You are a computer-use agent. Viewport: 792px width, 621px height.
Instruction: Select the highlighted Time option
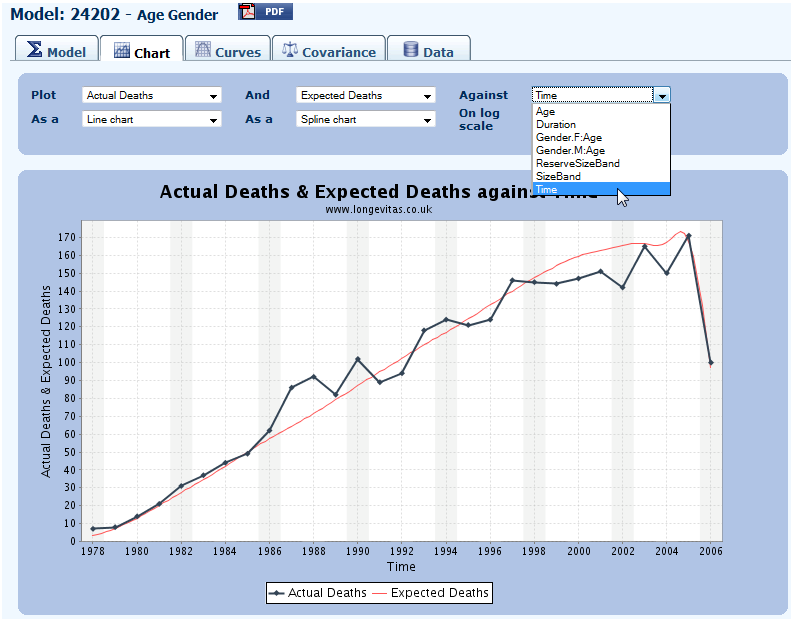[601, 189]
